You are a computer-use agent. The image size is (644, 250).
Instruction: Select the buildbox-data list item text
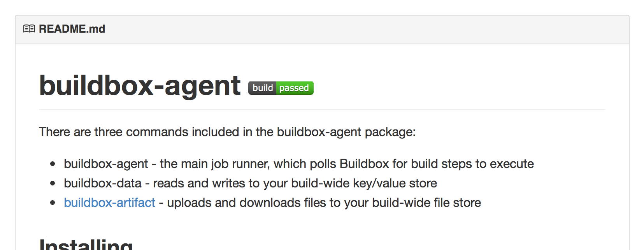tap(250, 184)
